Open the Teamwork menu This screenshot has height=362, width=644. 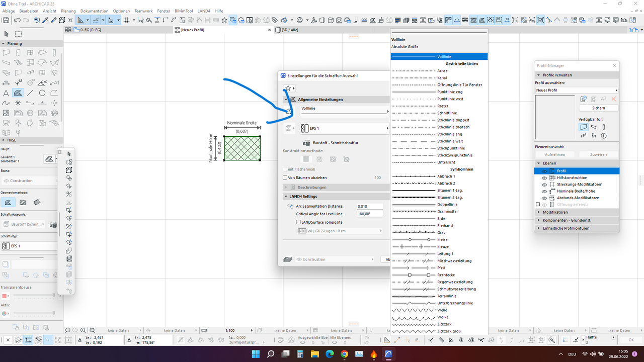coord(143,11)
